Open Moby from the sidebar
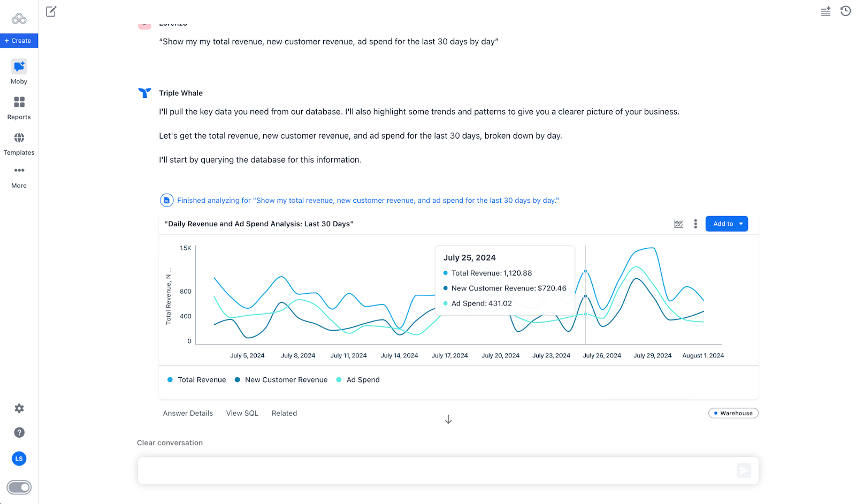 tap(19, 71)
